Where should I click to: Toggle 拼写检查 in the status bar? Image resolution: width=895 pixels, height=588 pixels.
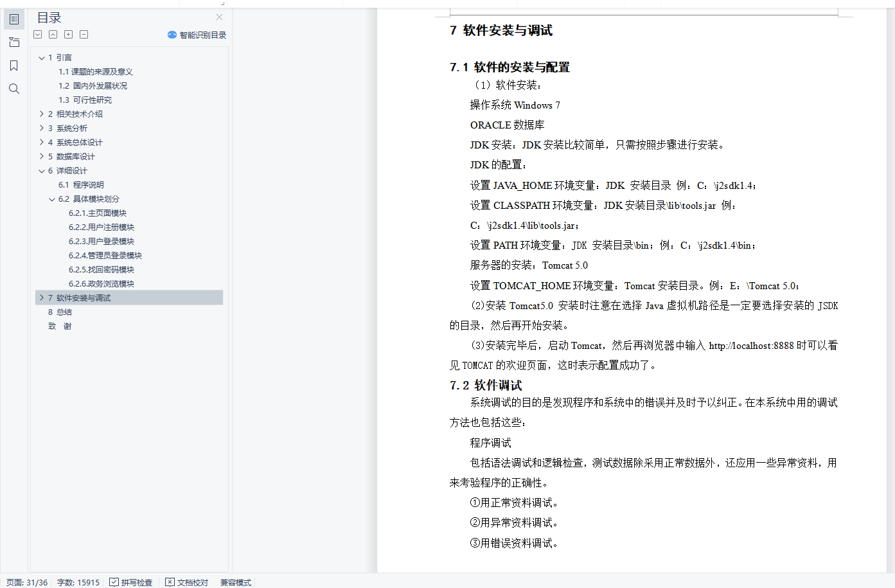(x=131, y=582)
